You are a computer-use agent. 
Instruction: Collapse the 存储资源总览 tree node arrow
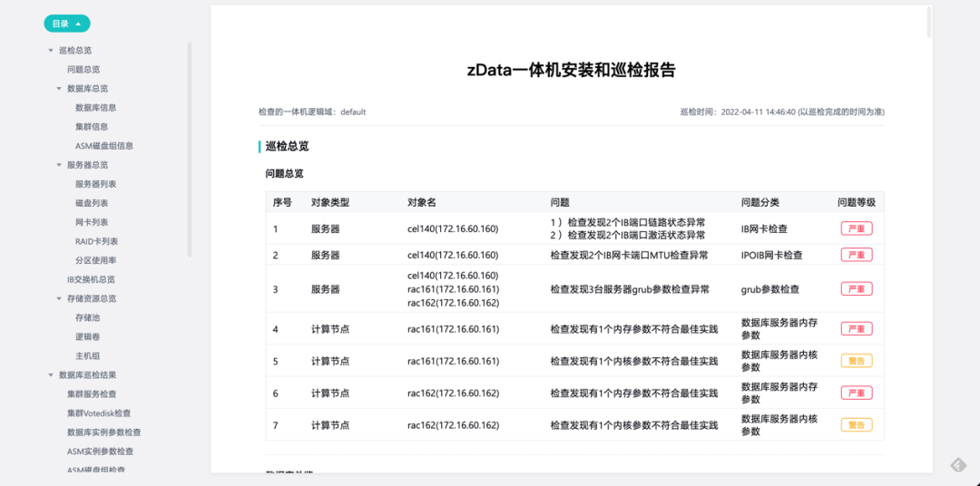[59, 298]
